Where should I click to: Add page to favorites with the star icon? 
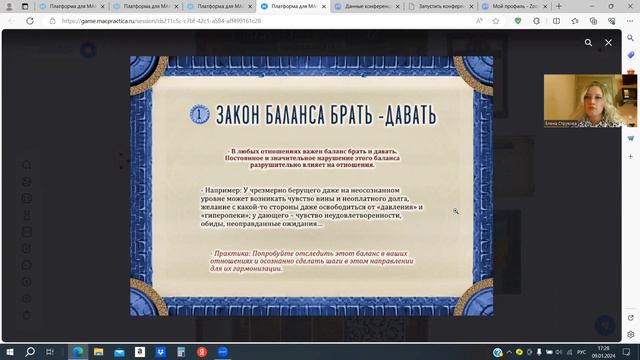pos(496,21)
